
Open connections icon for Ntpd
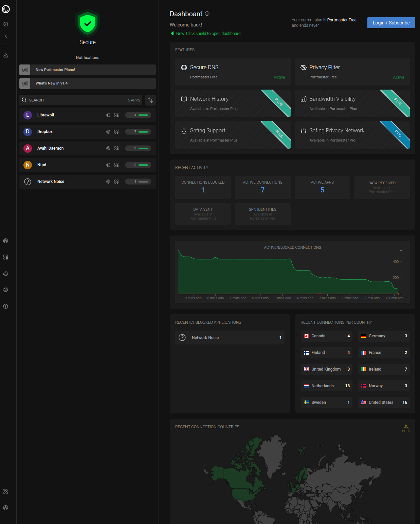[108, 165]
